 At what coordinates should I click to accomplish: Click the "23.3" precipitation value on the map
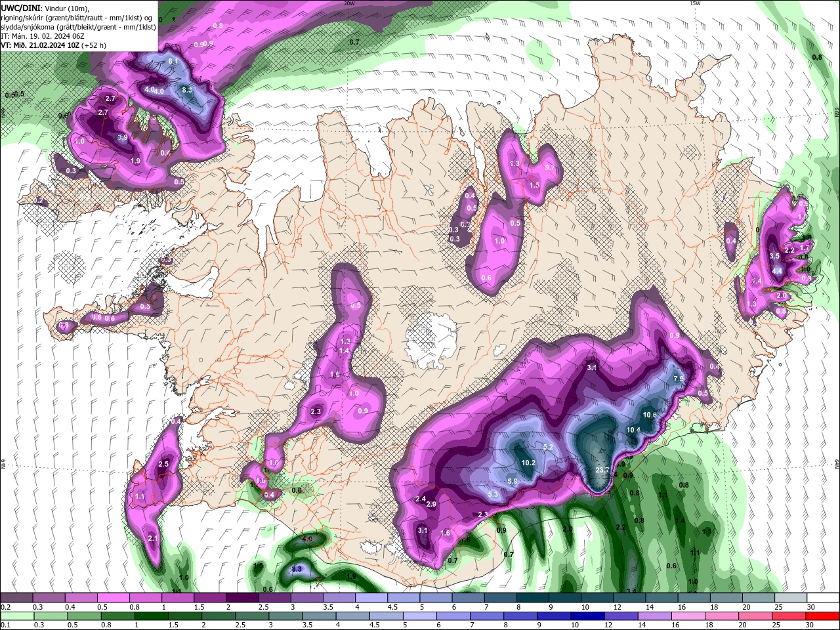pyautogui.click(x=602, y=471)
